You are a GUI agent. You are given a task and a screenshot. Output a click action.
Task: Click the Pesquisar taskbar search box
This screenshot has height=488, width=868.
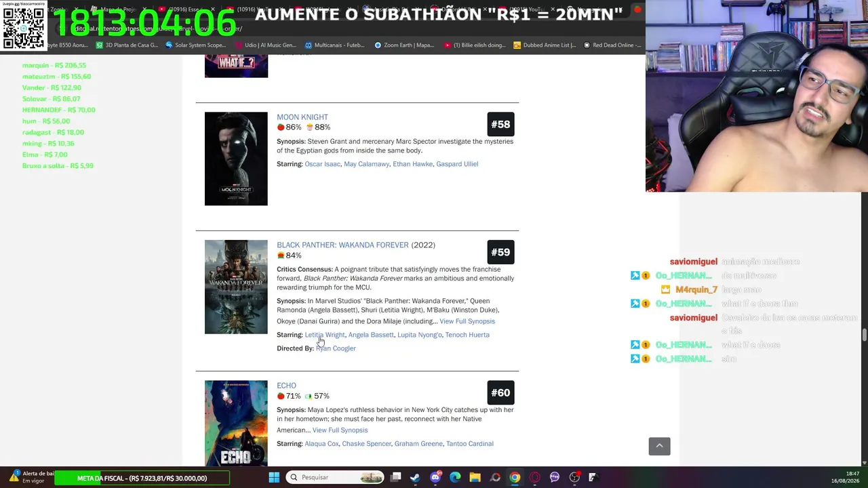pyautogui.click(x=336, y=477)
